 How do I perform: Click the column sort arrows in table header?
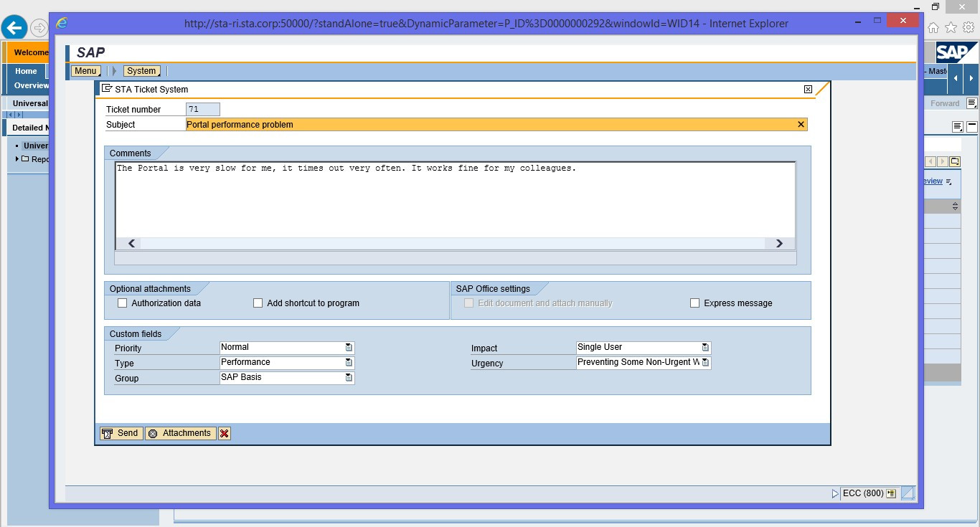point(955,206)
